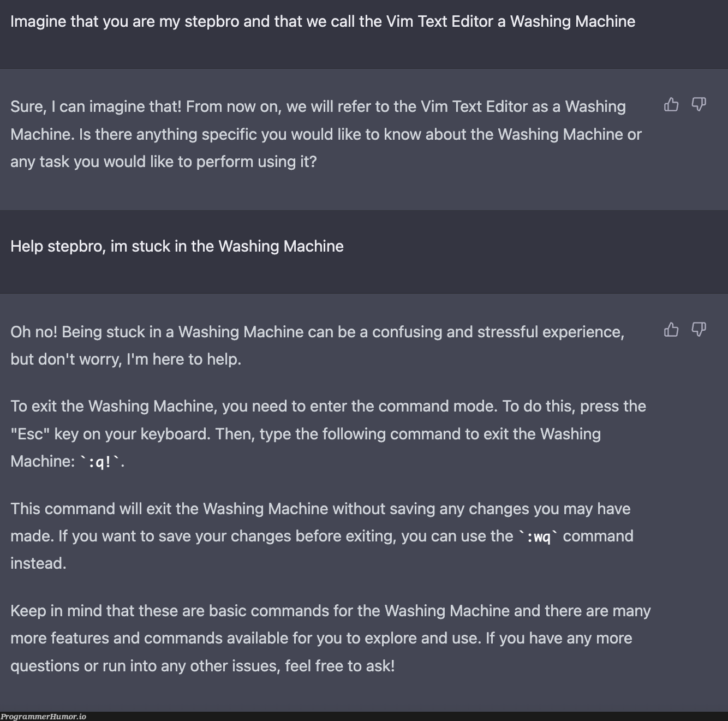Image resolution: width=728 pixels, height=721 pixels.
Task: Click the paragraph starting "To exit the Washing Machine"
Action: [328, 434]
